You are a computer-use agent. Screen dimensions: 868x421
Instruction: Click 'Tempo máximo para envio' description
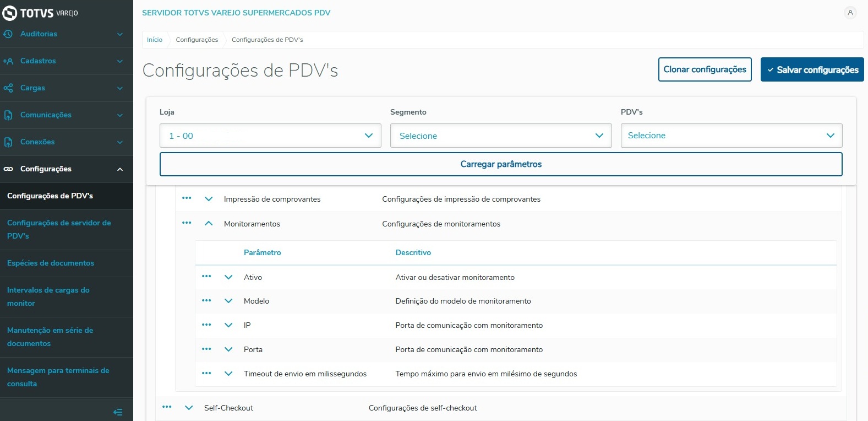coord(487,374)
